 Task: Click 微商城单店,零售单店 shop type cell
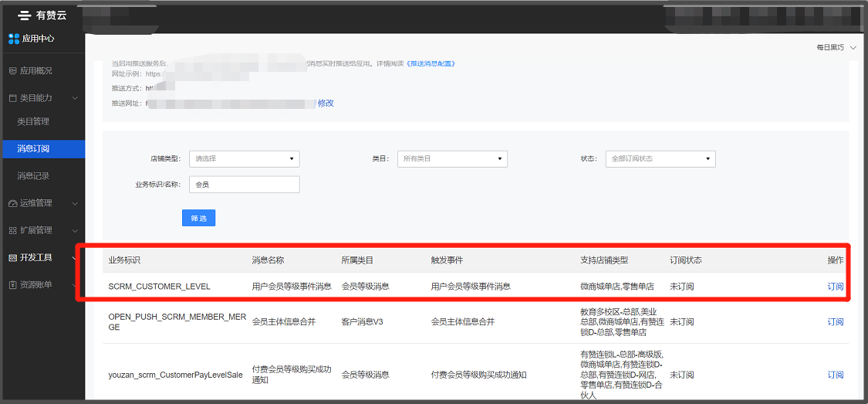click(x=617, y=287)
